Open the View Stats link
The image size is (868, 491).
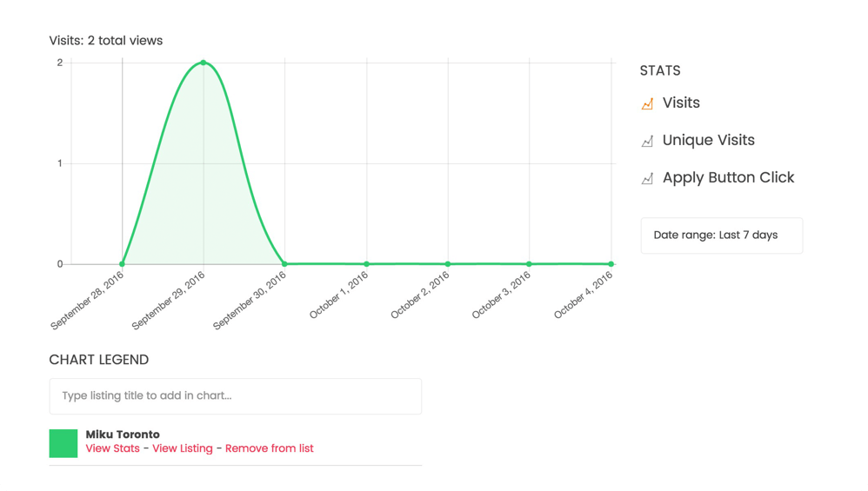(112, 448)
